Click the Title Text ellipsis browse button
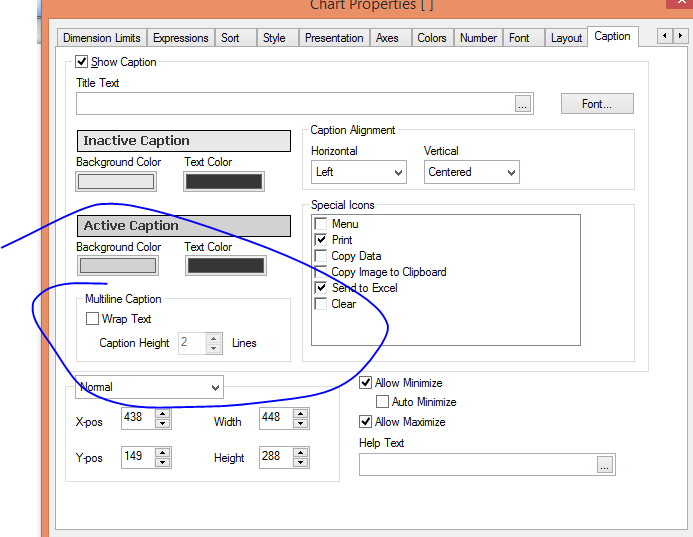Image resolution: width=693 pixels, height=537 pixels. point(523,103)
